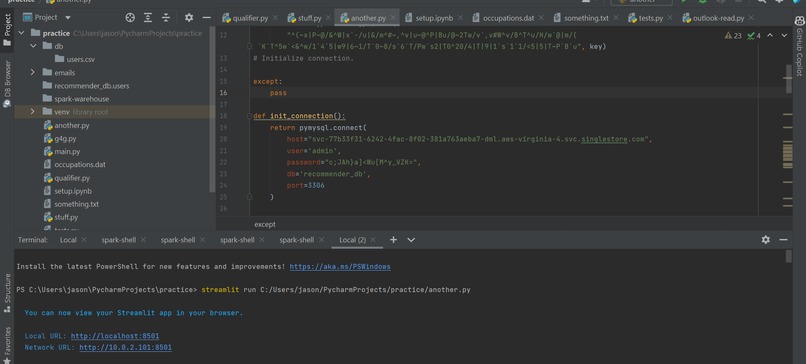
Task: Go to previous highlighted error arrow
Action: pos(770,35)
